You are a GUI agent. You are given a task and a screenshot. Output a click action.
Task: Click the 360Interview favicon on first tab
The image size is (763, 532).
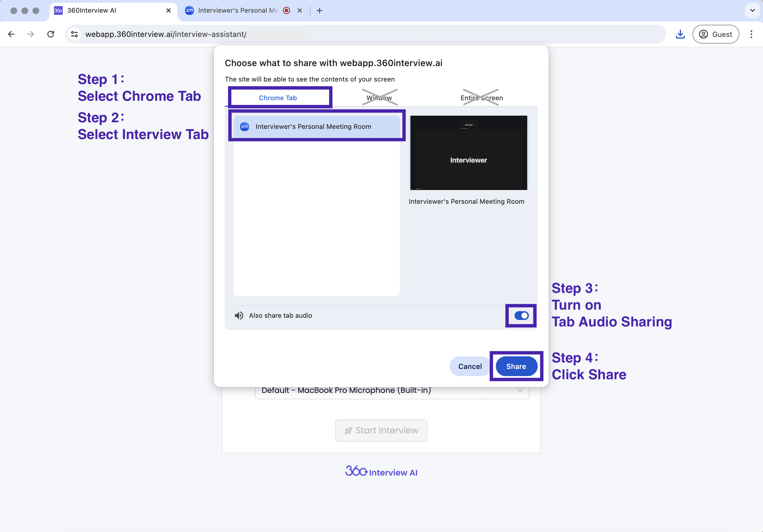pos(58,11)
